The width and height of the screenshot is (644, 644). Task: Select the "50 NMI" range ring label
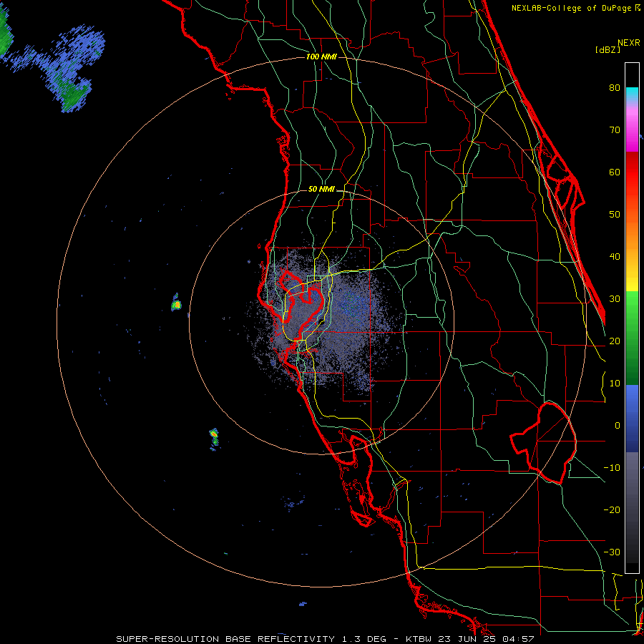point(321,190)
